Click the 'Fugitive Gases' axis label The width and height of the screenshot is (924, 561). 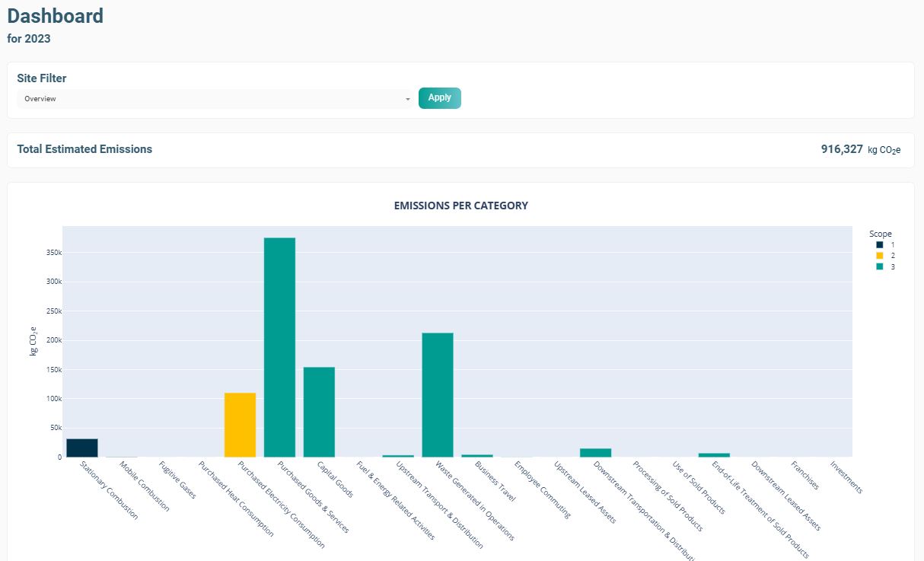pos(177,480)
